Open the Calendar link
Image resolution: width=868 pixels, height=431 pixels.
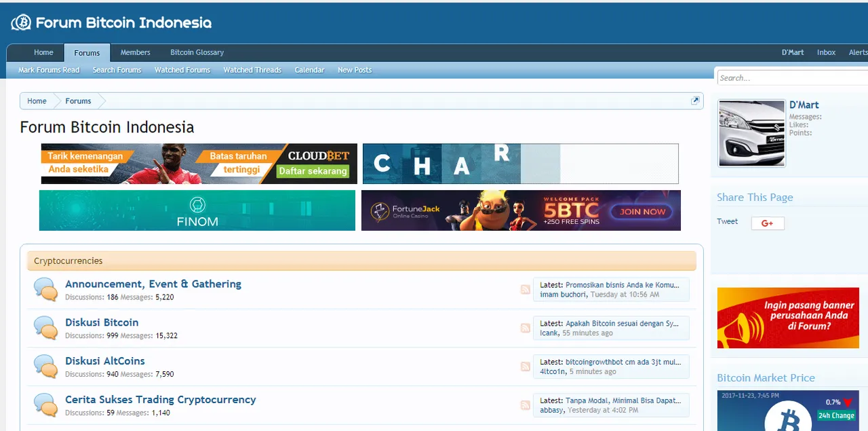pos(309,70)
